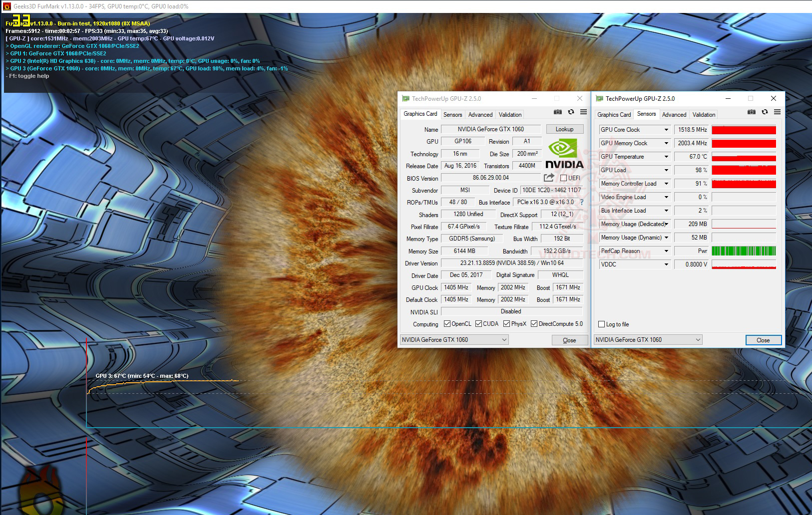Open the hamburger menu in left GPU-Z window
812x515 pixels.
click(583, 112)
